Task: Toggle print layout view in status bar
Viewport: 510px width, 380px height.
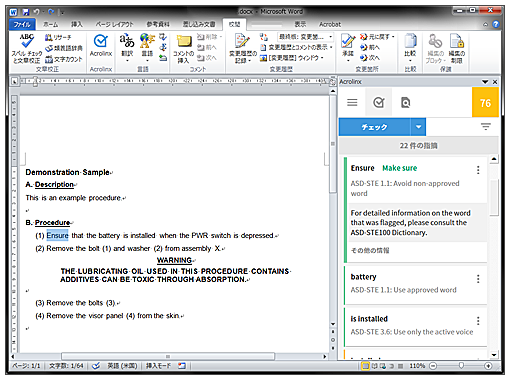Action: click(x=365, y=366)
